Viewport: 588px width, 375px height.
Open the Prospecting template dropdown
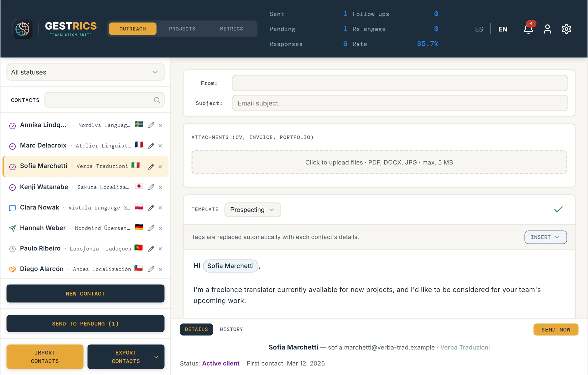click(x=252, y=210)
